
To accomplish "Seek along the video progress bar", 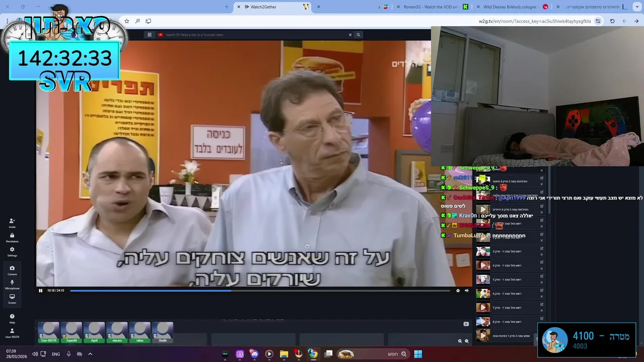I will tap(260, 291).
